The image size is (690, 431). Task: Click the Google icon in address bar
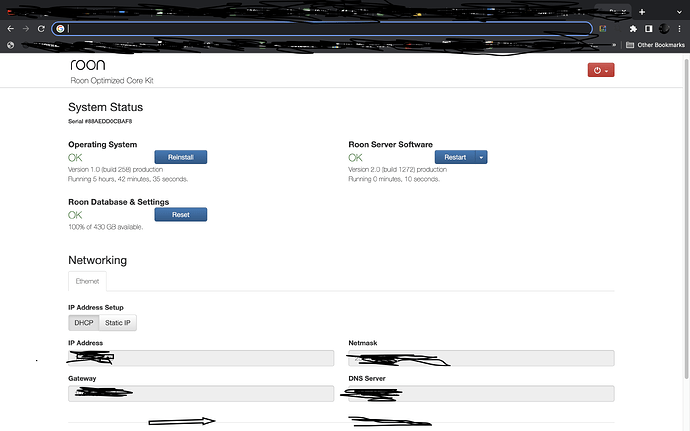60,29
